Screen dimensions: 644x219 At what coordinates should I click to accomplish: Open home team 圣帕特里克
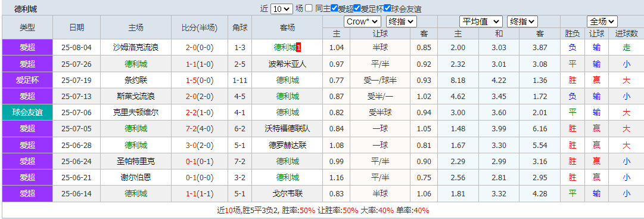[x=136, y=161]
